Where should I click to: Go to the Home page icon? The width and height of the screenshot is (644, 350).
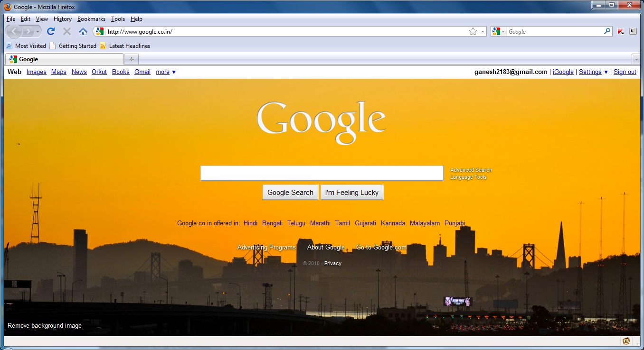click(x=83, y=31)
